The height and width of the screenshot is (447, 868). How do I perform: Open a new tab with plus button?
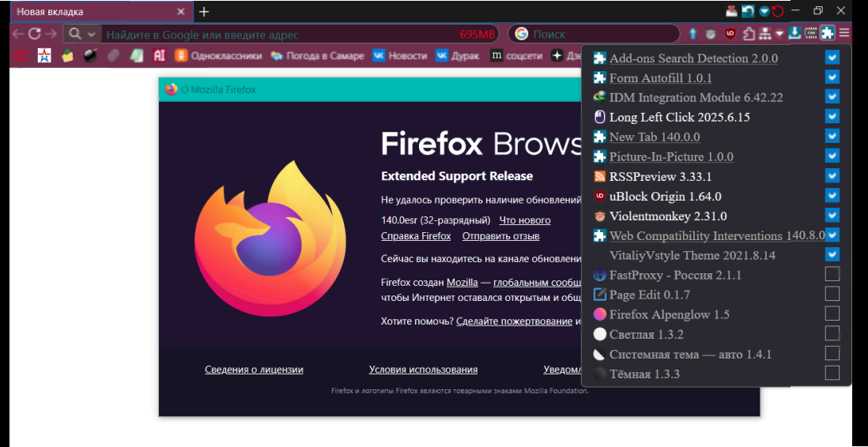pyautogui.click(x=204, y=12)
